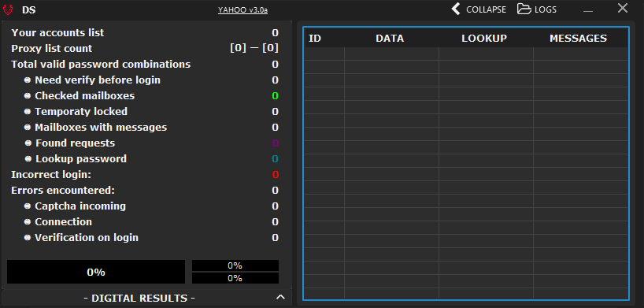Click the purple Found requests count

point(276,143)
